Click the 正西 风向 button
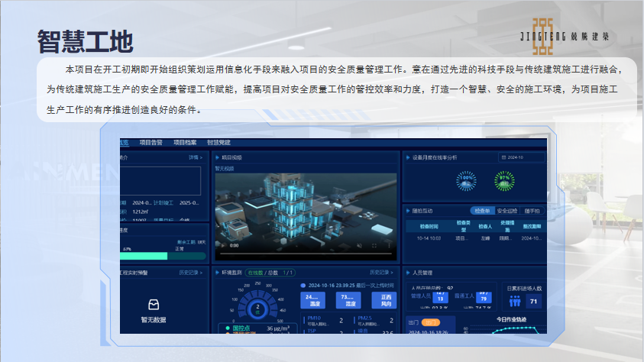 pos(386,300)
